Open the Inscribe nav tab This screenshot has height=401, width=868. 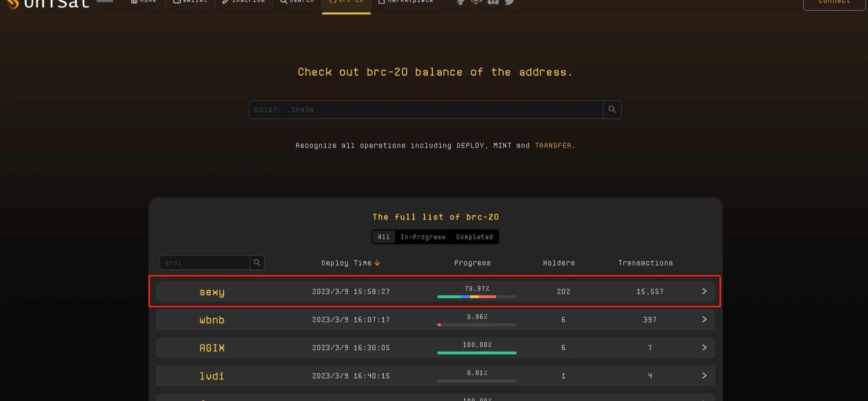pyautogui.click(x=244, y=2)
